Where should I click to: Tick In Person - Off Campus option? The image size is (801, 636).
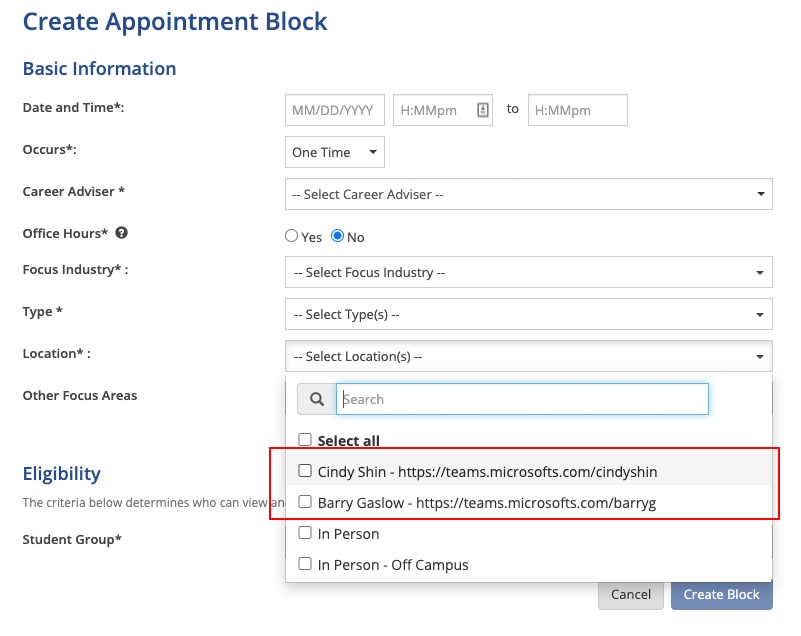[305, 564]
